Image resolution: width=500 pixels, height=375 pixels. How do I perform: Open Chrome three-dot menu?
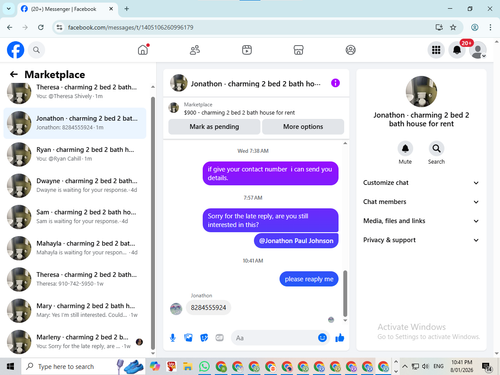click(490, 27)
